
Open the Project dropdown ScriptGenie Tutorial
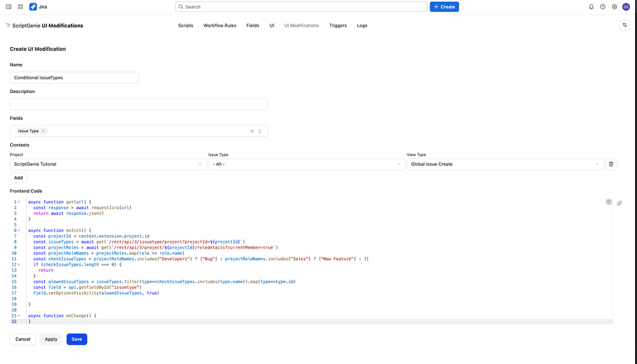(x=108, y=164)
